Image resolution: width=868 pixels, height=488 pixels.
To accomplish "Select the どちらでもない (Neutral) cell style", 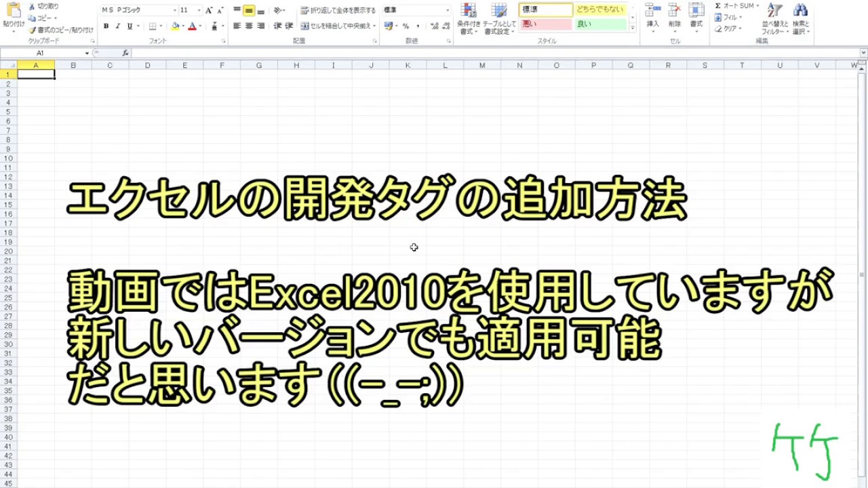I will point(600,10).
